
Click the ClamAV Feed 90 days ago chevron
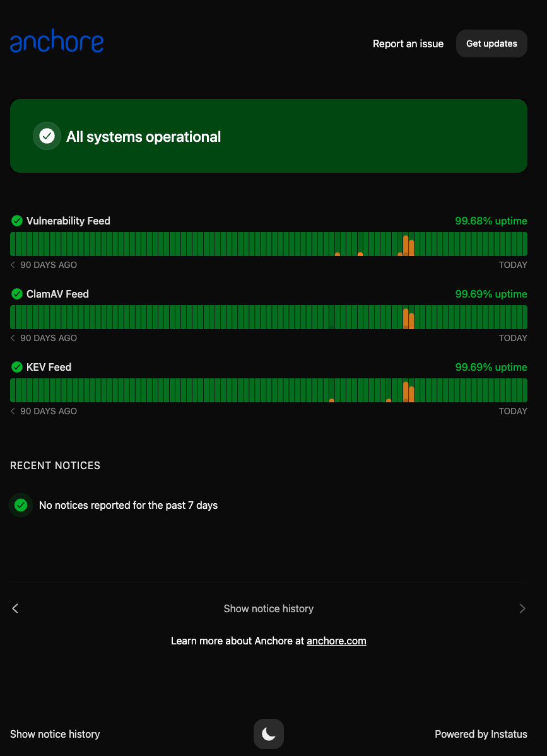click(11, 338)
